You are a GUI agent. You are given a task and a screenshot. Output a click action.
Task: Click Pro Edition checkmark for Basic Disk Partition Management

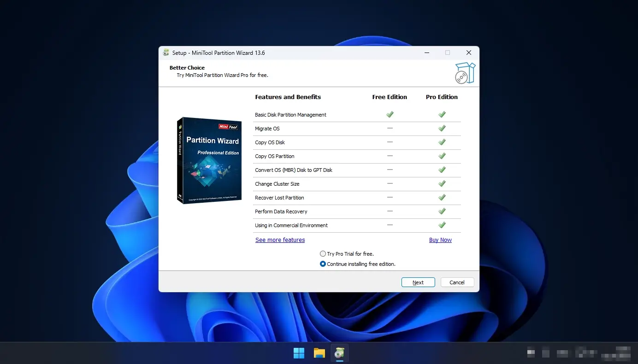(x=442, y=114)
